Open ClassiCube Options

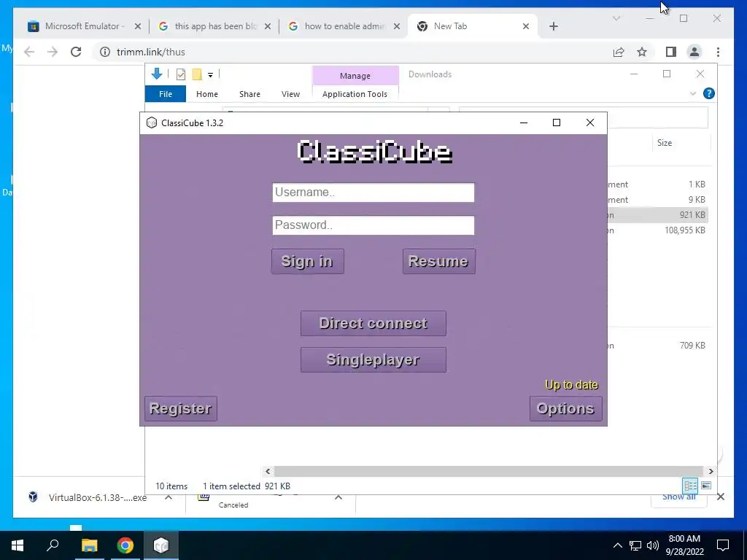click(565, 408)
